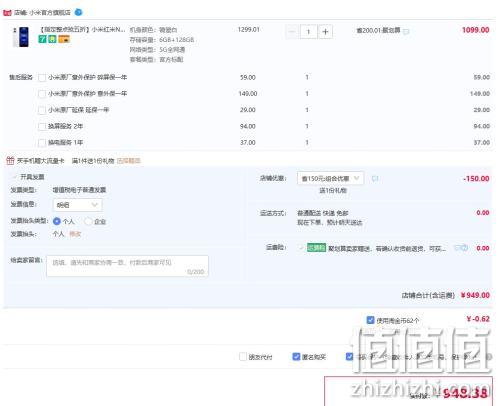Screen dimensions: 500x406
Task: Check the 37.00 battery replacement 1-year option
Action: (42, 143)
